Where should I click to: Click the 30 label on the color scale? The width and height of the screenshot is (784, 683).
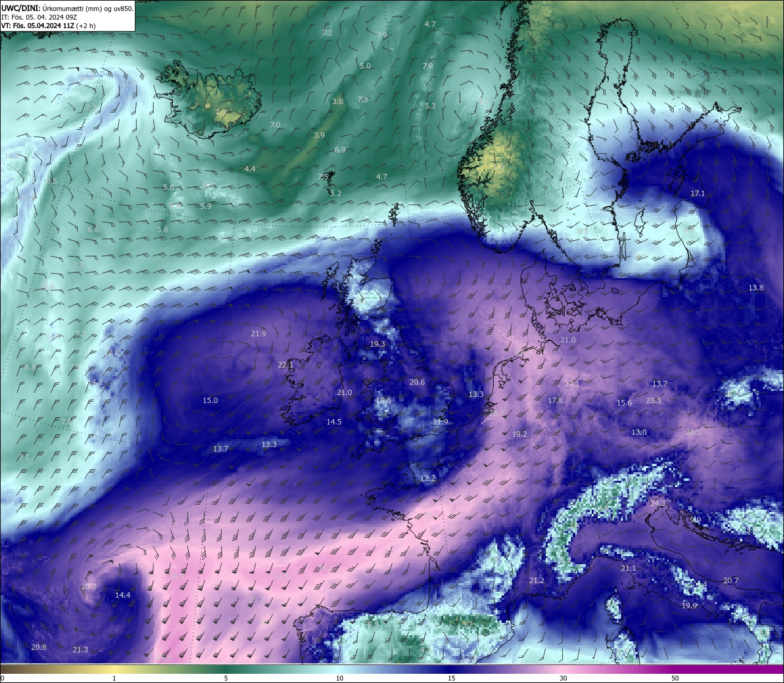click(x=563, y=678)
